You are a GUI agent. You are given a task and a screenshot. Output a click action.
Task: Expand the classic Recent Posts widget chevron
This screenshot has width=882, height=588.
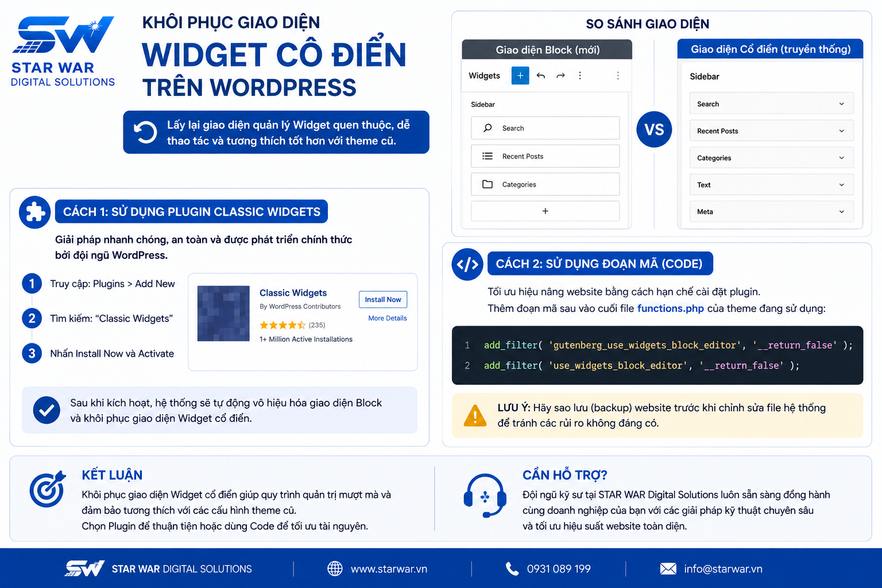(841, 131)
